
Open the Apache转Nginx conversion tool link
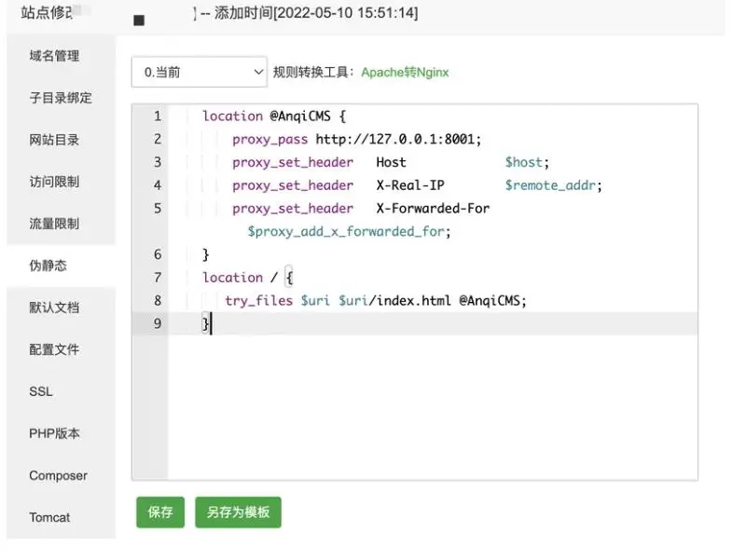pos(405,72)
